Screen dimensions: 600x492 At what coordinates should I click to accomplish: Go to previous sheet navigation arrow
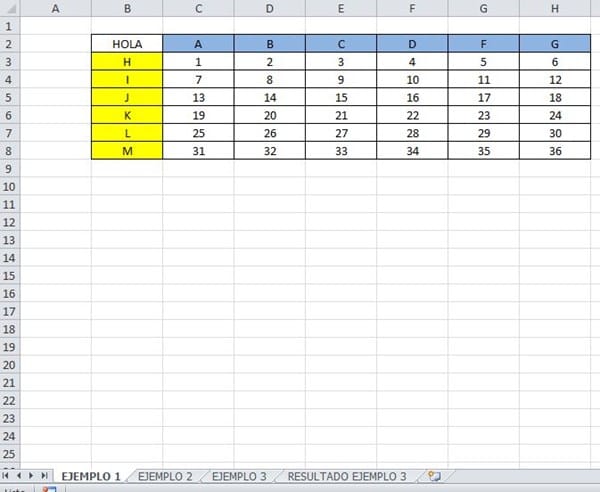tap(18, 476)
